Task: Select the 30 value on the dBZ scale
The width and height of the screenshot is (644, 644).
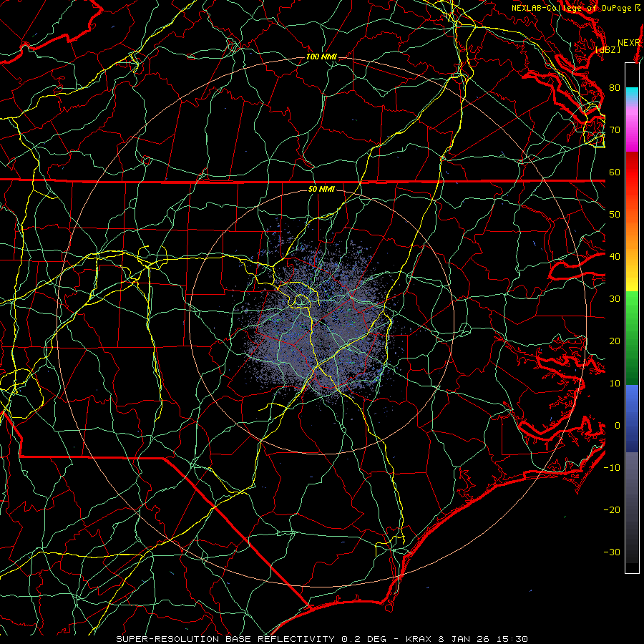Action: [615, 299]
